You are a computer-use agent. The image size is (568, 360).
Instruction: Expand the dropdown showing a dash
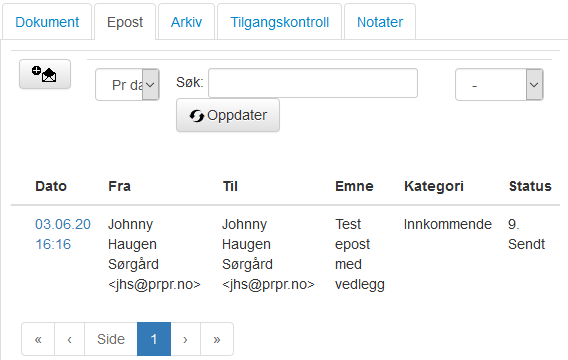(499, 85)
